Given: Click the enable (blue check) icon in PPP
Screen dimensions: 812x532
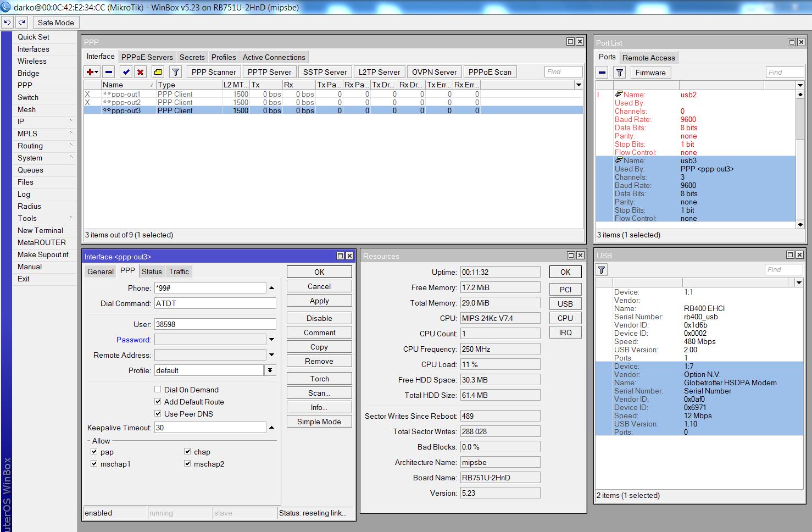Looking at the screenshot, I should (125, 71).
